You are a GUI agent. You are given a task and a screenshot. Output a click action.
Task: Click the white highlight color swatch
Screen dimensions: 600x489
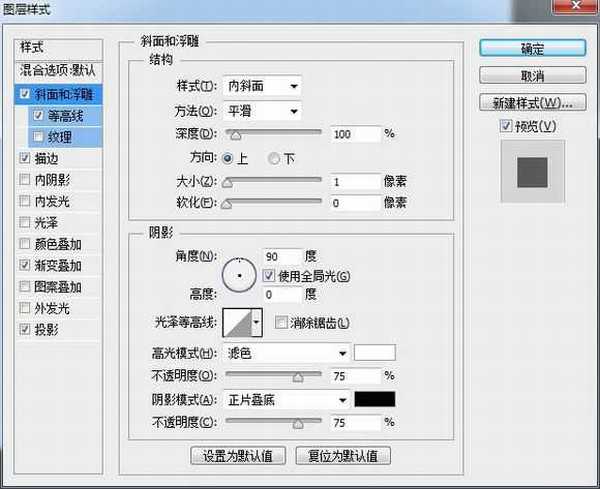(376, 352)
